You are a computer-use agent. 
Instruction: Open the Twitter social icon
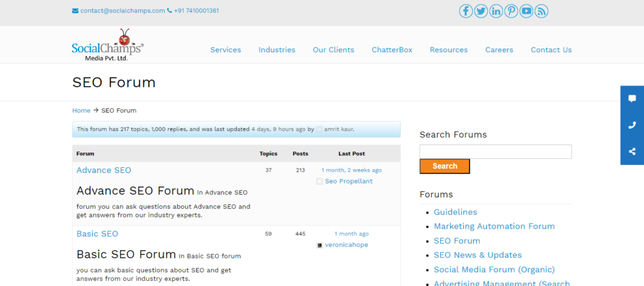coord(481,11)
